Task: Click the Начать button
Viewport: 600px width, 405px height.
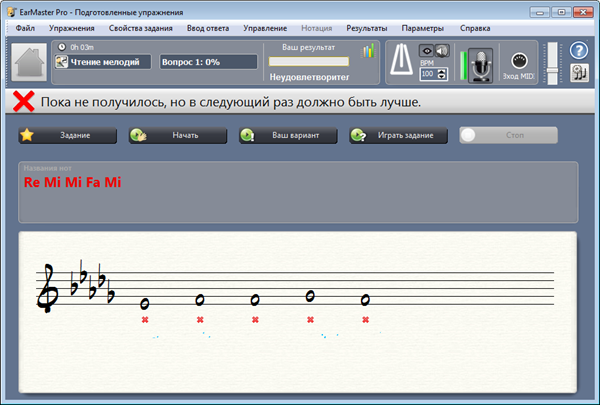Action: tap(178, 135)
